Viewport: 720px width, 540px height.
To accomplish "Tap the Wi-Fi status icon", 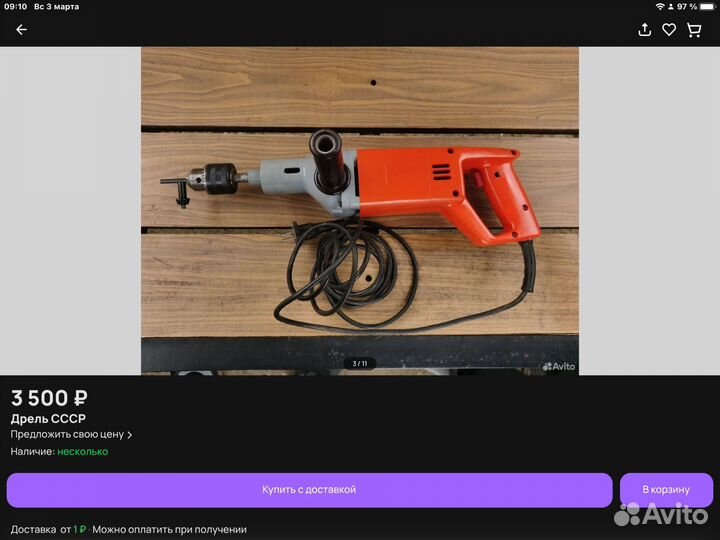I will click(660, 7).
